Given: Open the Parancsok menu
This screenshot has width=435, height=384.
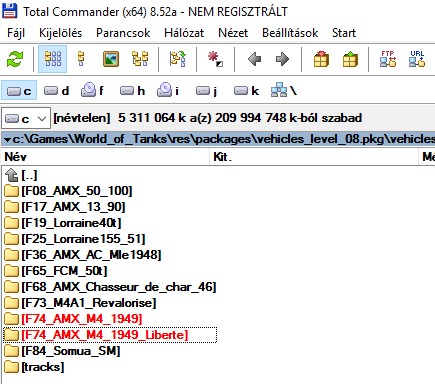Looking at the screenshot, I should click(x=123, y=33).
